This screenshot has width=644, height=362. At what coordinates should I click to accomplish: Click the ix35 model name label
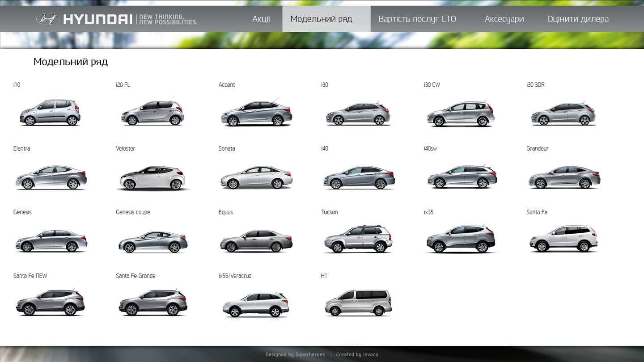click(x=428, y=212)
